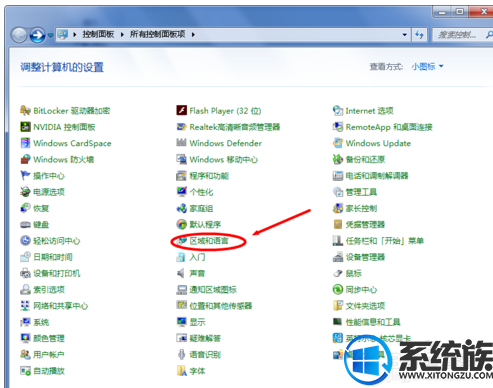Go back with Back arrow button
Image resolution: width=493 pixels, height=388 pixels.
pos(19,35)
